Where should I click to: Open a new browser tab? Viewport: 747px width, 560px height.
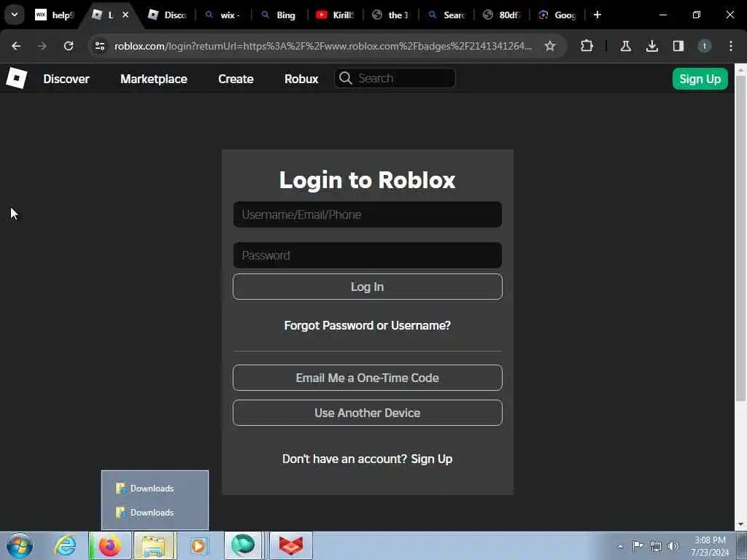tap(597, 15)
